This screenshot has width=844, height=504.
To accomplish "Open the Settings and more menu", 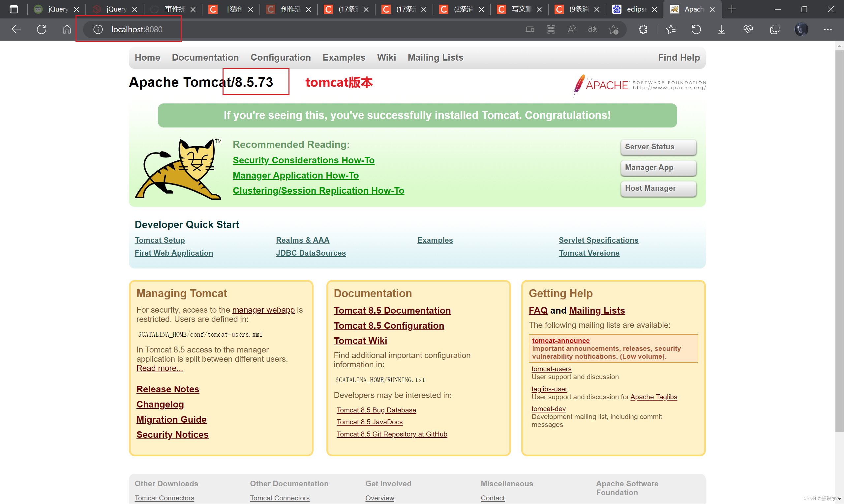I will pyautogui.click(x=828, y=29).
